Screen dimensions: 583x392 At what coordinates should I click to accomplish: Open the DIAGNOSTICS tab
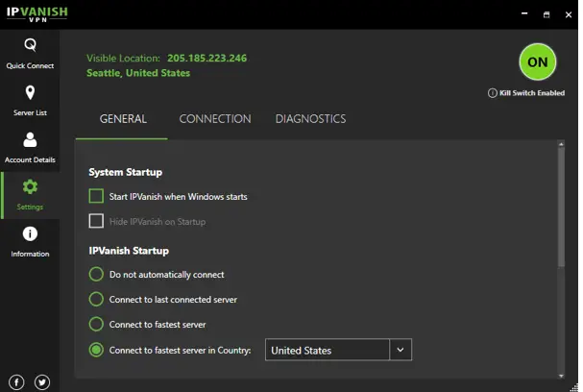(310, 119)
